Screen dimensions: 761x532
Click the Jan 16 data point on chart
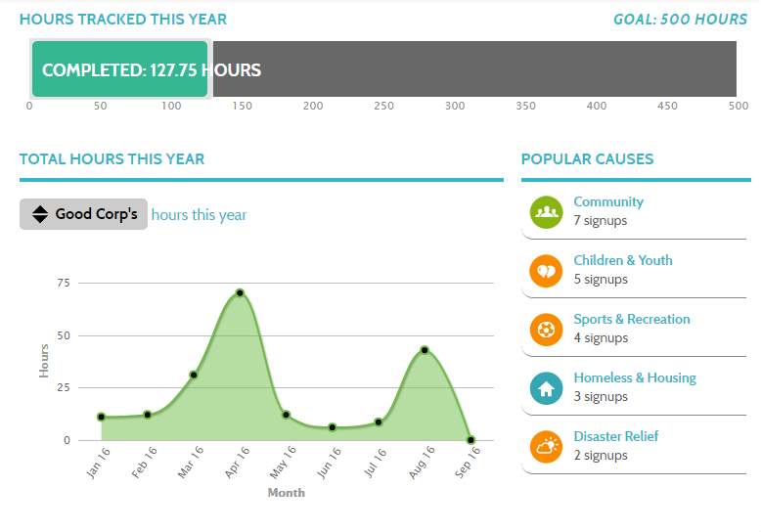[x=101, y=417]
